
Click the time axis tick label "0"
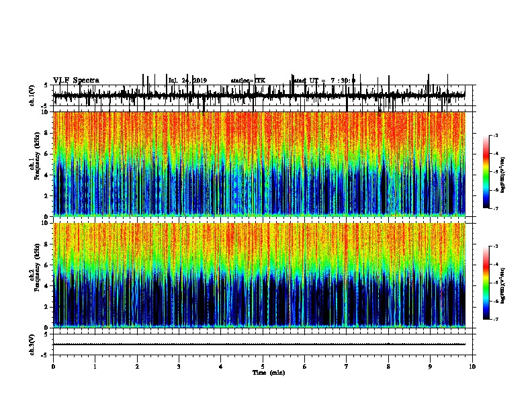click(53, 367)
